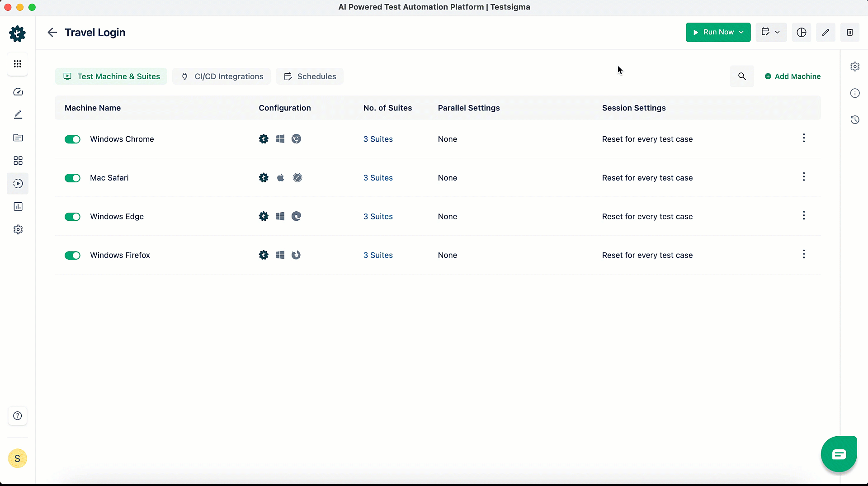Screen dimensions: 868x486
Task: Open the three-dot menu for Mac Safari
Action: [804, 177]
